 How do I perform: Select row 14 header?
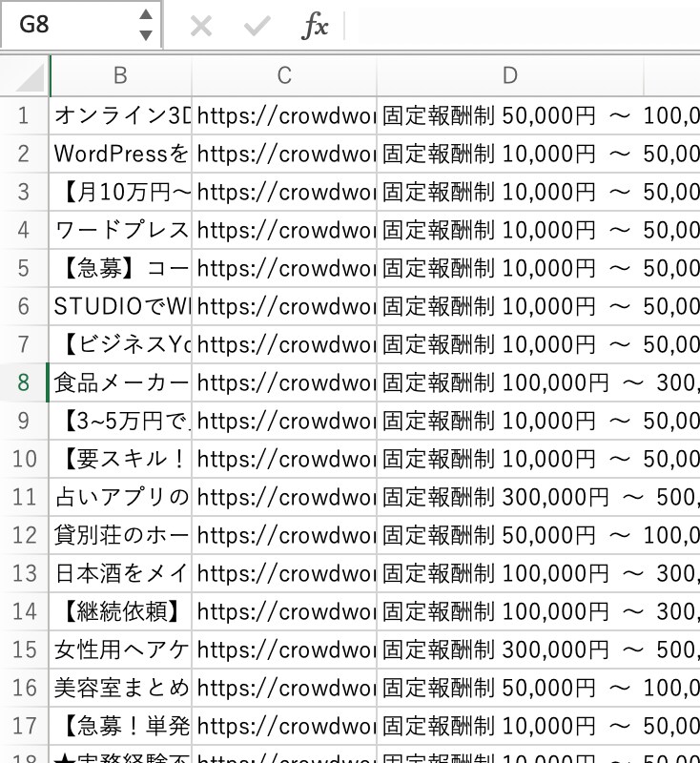(24, 611)
